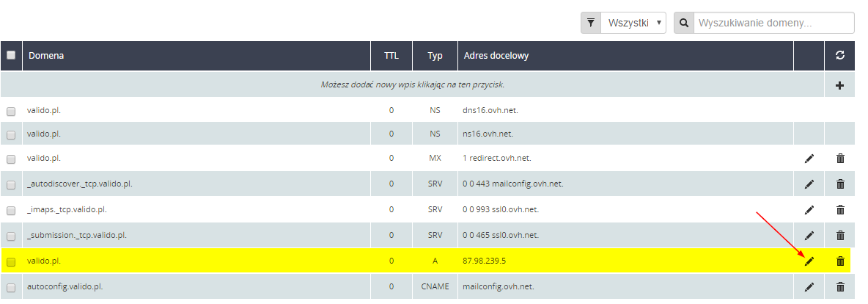Viewport: 868px width, 304px height.
Task: Edit the _autodiscover SRV record
Action: pyautogui.click(x=809, y=184)
